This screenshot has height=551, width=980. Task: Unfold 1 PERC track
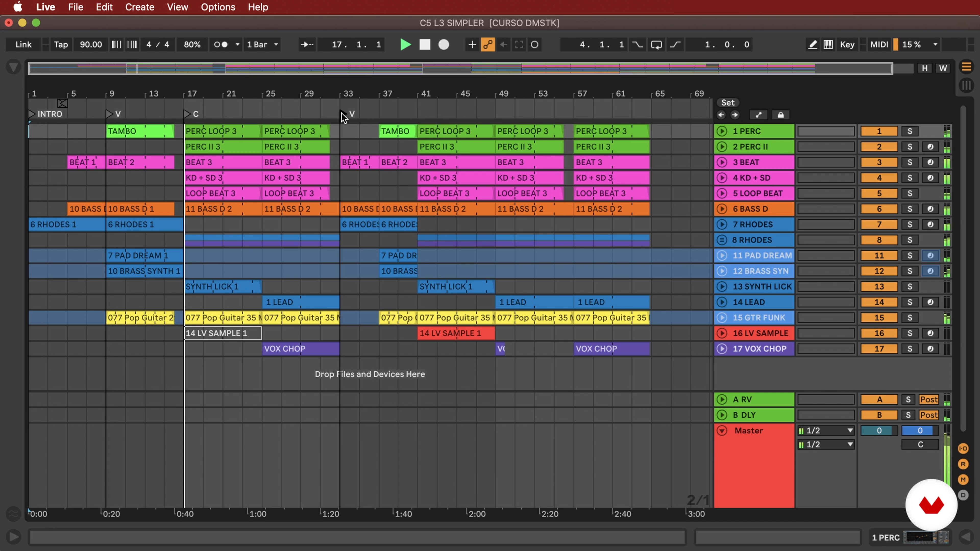pyautogui.click(x=722, y=131)
